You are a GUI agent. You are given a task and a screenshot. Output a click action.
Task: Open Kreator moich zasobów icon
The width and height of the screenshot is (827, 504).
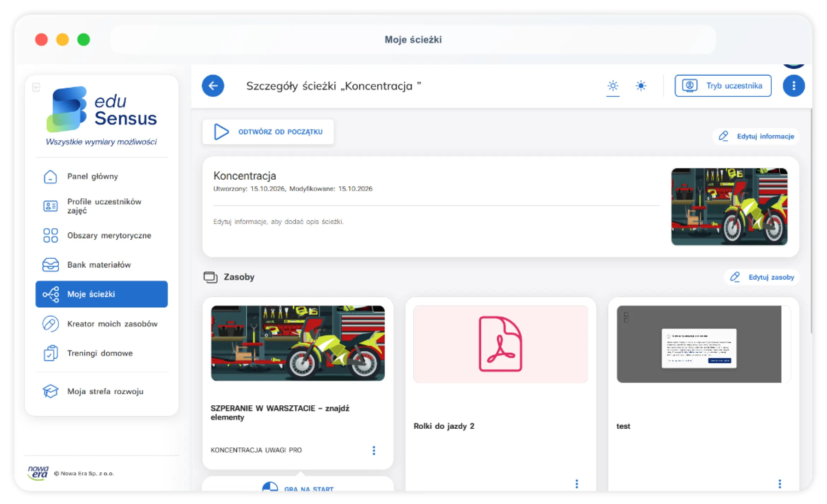click(50, 324)
